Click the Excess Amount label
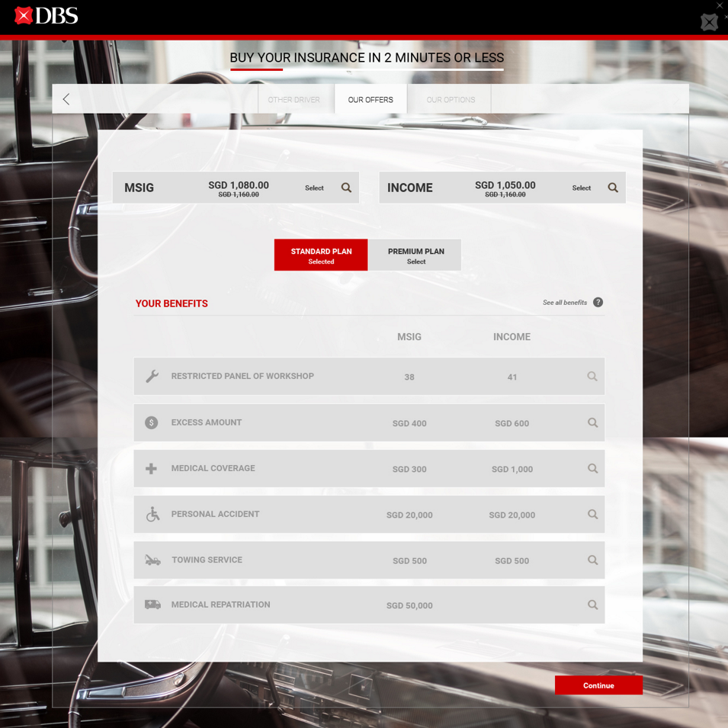Image resolution: width=728 pixels, height=728 pixels. pos(206,422)
